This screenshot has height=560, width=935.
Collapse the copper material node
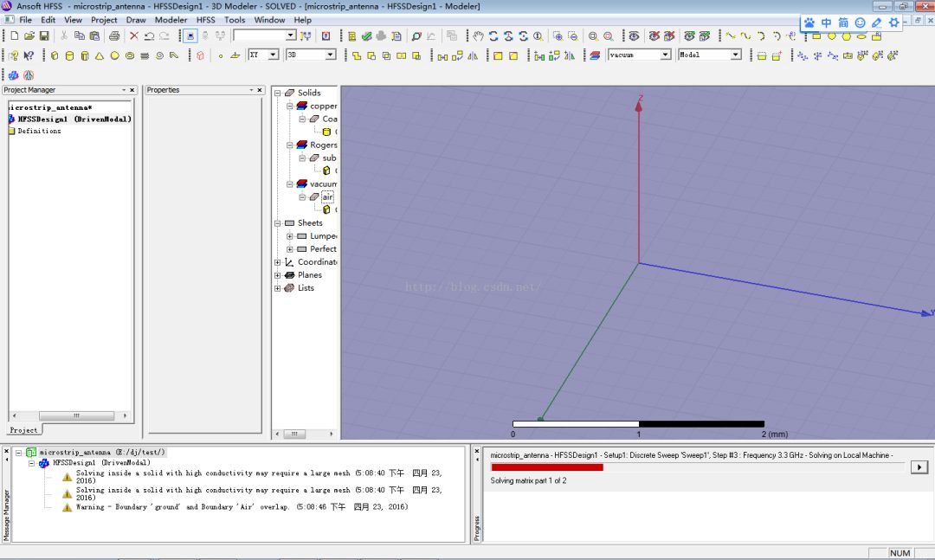[x=290, y=106]
